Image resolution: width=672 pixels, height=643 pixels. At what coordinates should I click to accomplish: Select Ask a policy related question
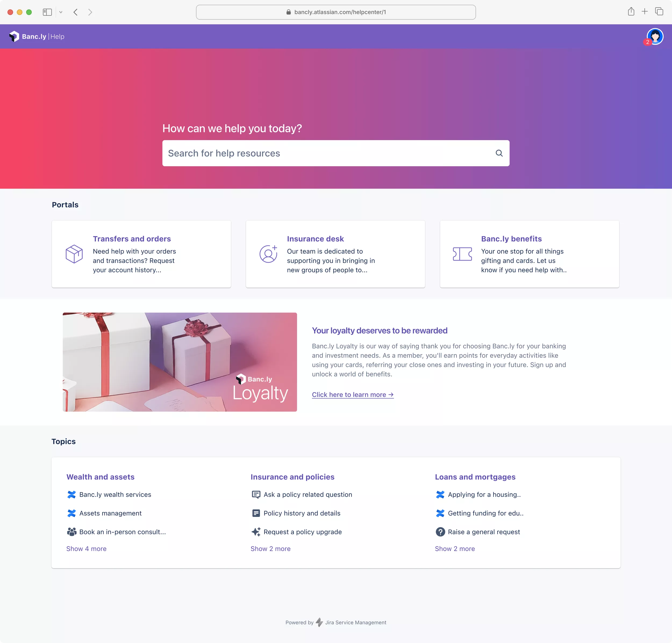pyautogui.click(x=308, y=495)
